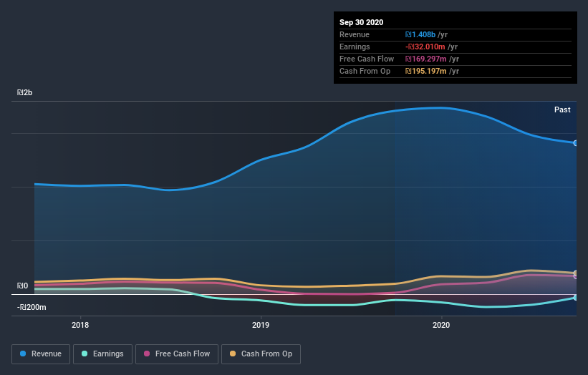Toggle the Free Cash Flow legend button
Screen dimensions: 588x375
point(177,354)
